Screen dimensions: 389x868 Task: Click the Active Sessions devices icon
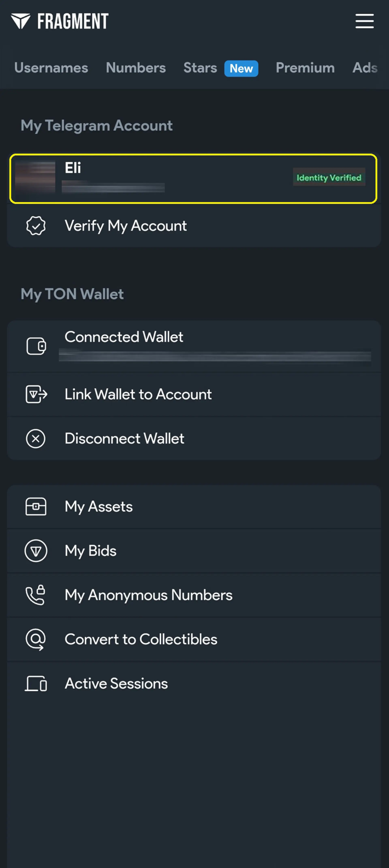(x=36, y=683)
